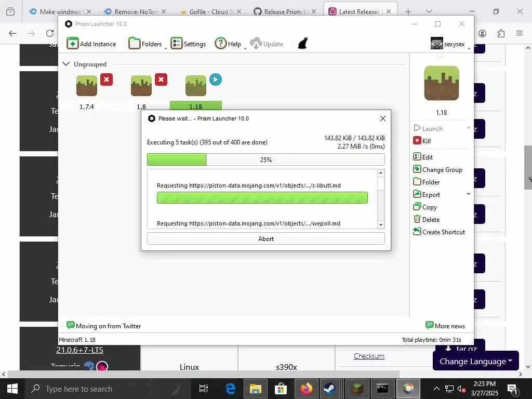Click the black cat icon
Image resolution: width=532 pixels, height=399 pixels.
point(303,44)
